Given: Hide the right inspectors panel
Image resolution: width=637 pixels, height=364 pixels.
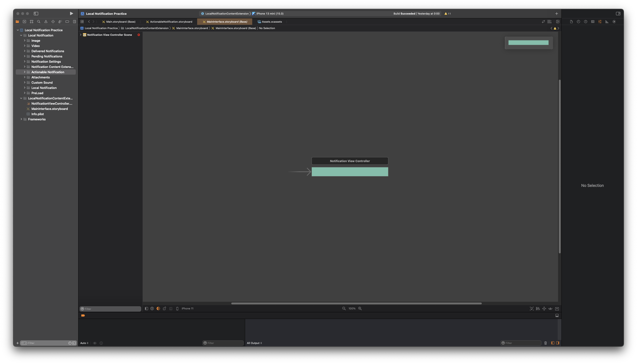Looking at the screenshot, I should (618, 14).
